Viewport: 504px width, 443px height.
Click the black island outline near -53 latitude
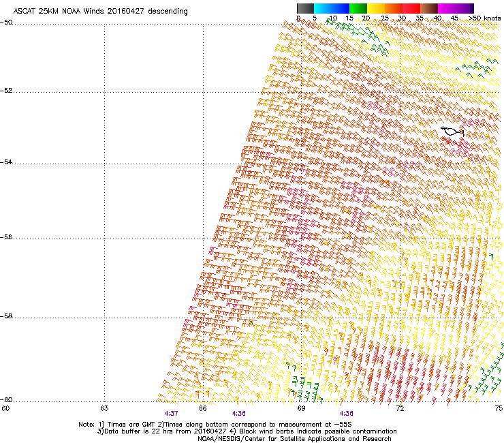[452, 132]
